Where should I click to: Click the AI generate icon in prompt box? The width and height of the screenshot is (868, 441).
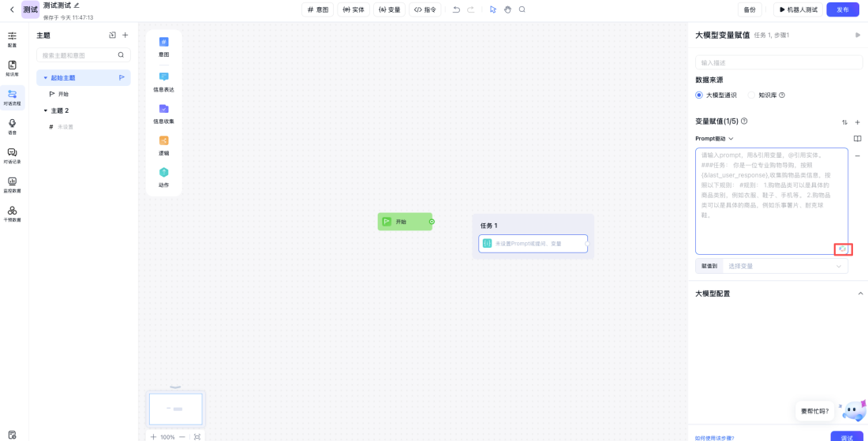[x=843, y=249]
